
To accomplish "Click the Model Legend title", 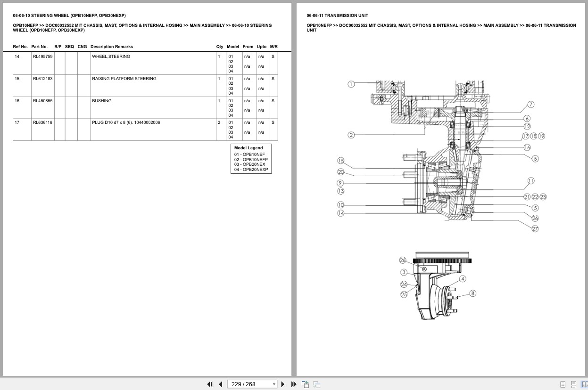I will coord(248,148).
